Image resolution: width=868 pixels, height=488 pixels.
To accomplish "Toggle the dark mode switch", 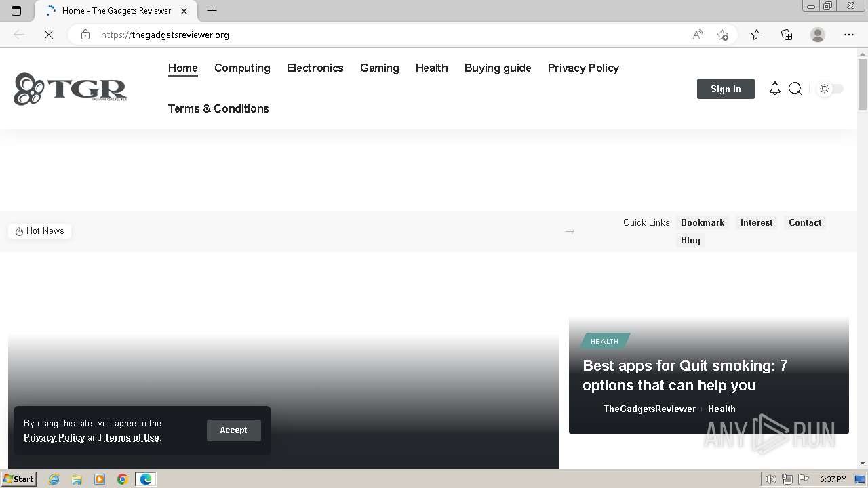I will 831,89.
